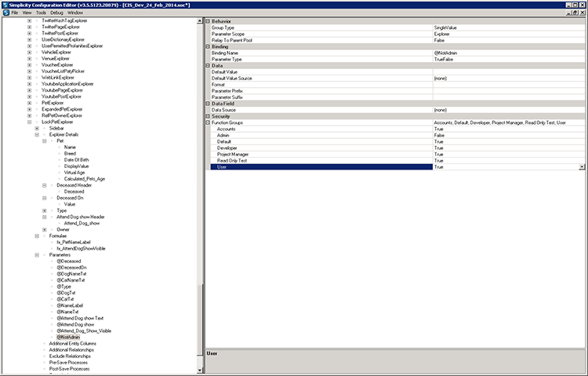Select the Developer function group row

(x=397, y=148)
